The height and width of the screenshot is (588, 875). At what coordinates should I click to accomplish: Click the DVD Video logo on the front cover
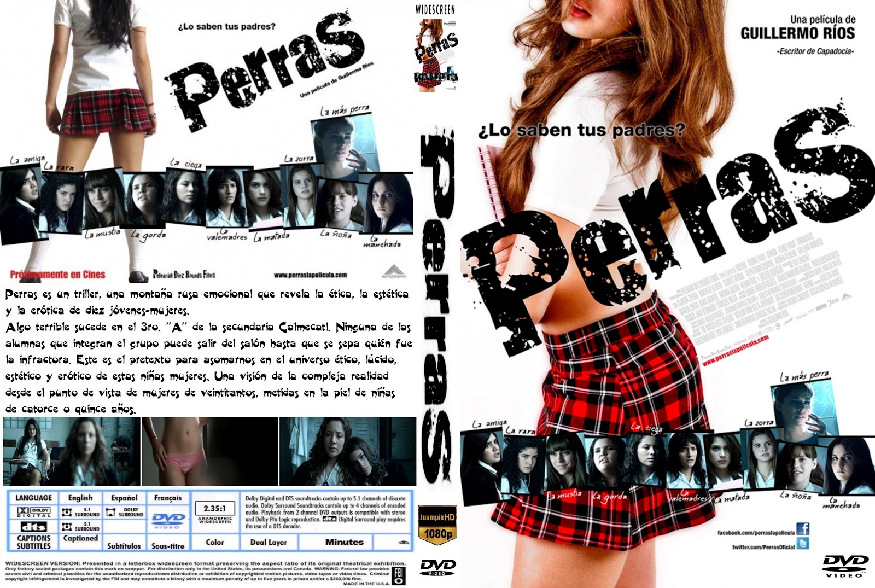click(845, 566)
